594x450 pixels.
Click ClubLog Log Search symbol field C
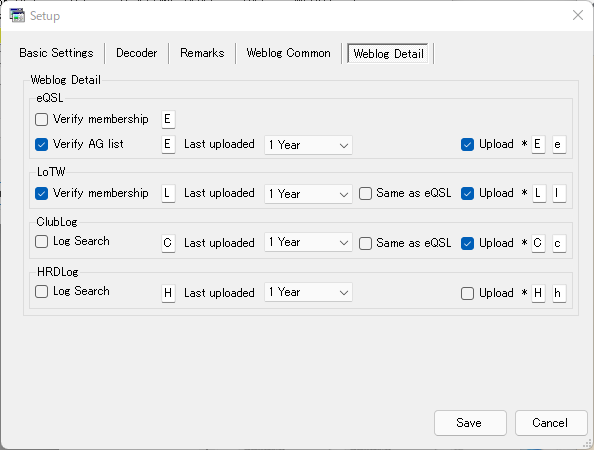point(168,243)
